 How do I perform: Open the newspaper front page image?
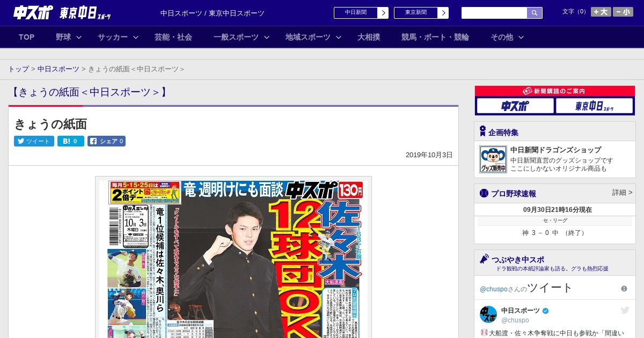233,257
